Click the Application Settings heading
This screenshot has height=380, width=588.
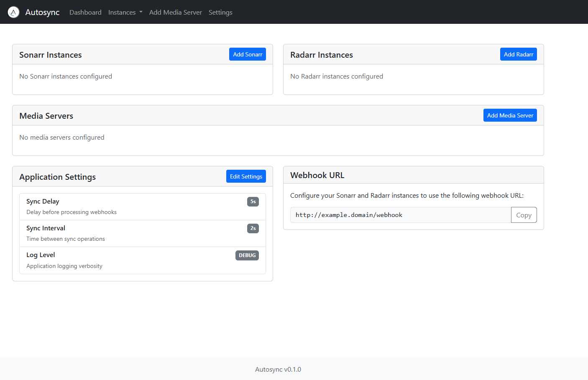58,177
